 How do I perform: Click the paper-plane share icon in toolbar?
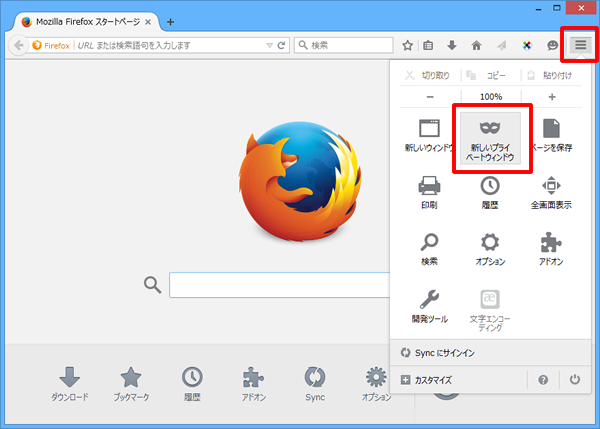502,46
